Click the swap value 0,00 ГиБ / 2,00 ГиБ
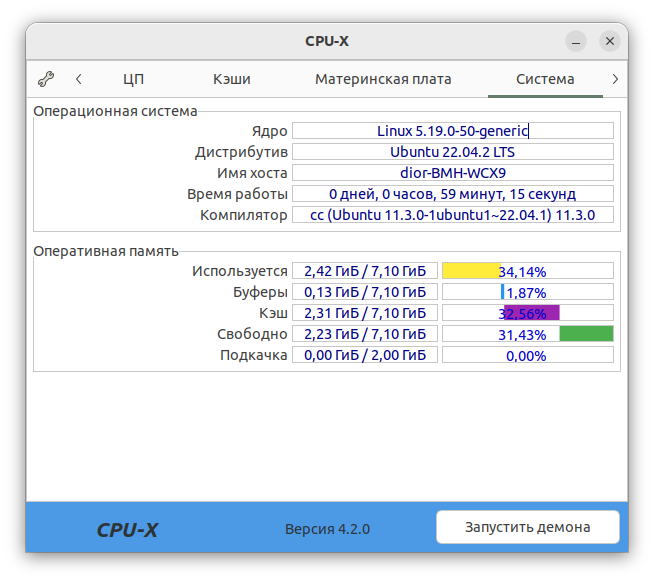 pyautogui.click(x=365, y=355)
